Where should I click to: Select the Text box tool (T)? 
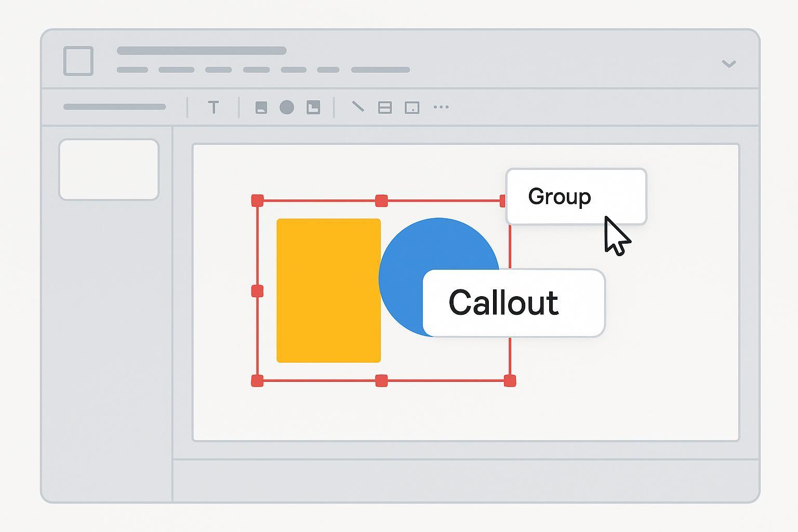coord(213,108)
